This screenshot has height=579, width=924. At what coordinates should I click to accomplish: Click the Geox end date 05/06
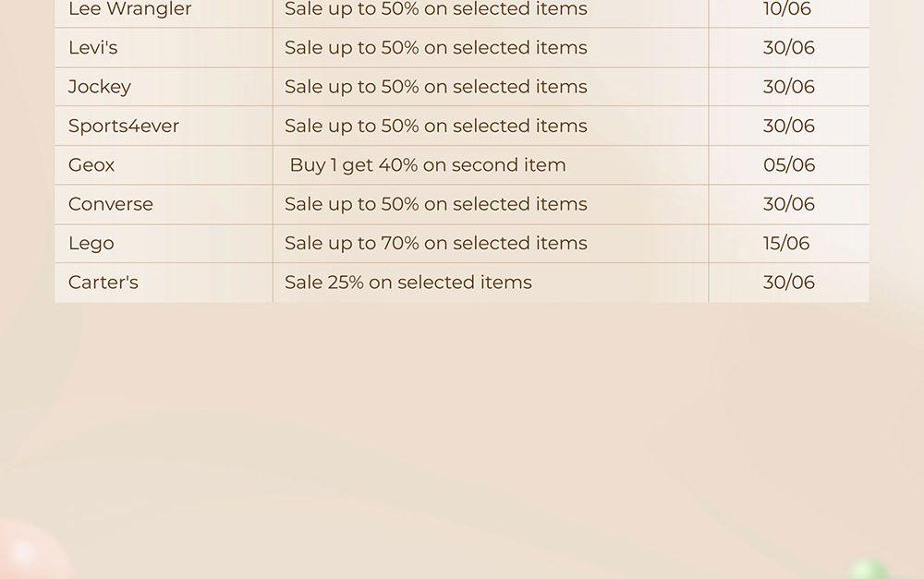(x=789, y=165)
